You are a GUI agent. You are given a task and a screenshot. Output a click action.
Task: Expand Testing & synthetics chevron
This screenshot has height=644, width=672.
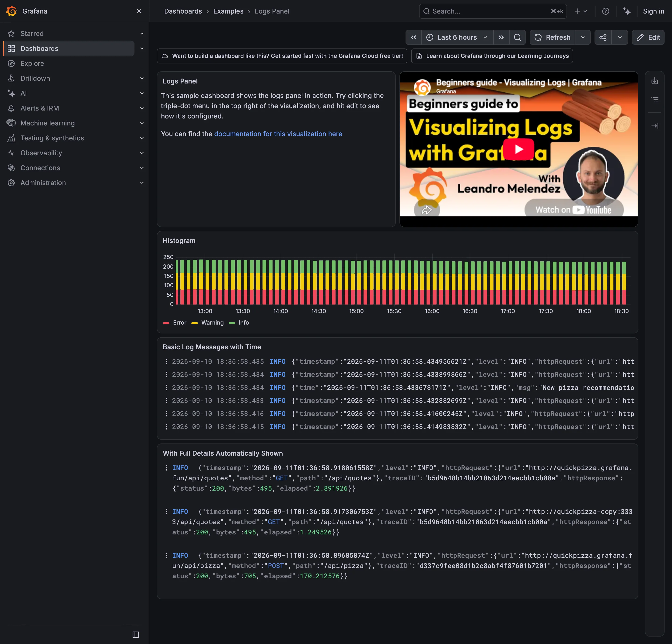(x=142, y=138)
